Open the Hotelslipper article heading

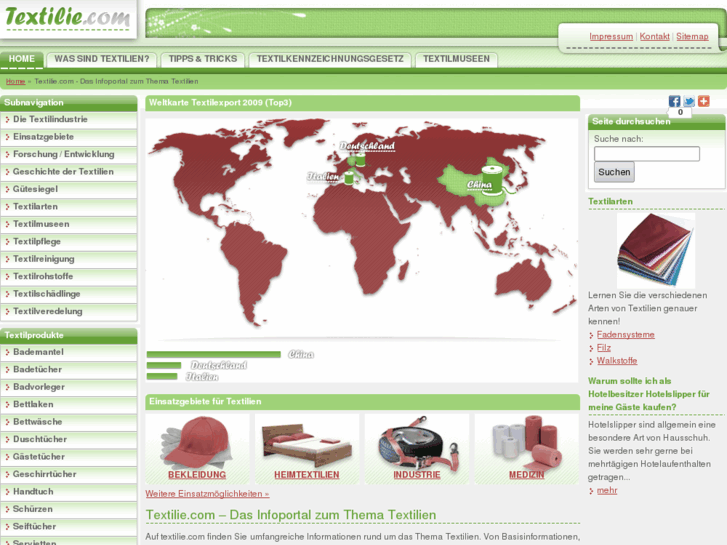[x=649, y=394]
